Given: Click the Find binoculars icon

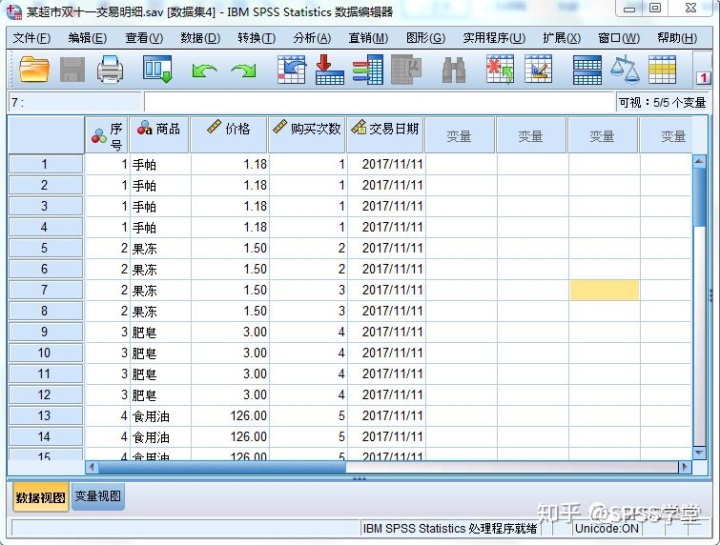Looking at the screenshot, I should (x=454, y=70).
